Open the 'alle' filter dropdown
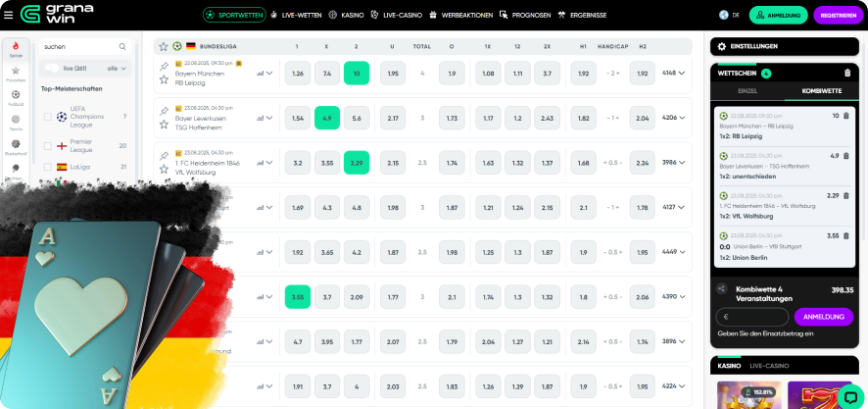Screen dimensions: 868x409 click(117, 69)
